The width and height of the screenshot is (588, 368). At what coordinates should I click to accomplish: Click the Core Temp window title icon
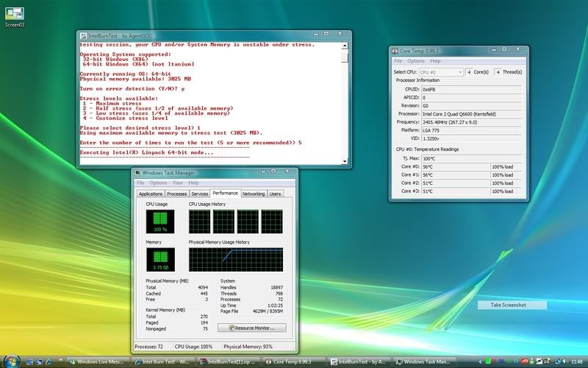point(395,51)
